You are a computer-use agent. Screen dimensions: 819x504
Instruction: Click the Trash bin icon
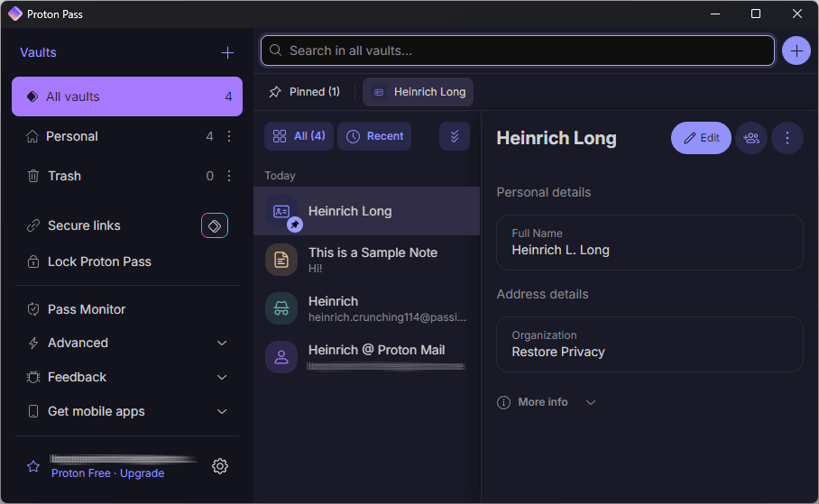click(32, 176)
